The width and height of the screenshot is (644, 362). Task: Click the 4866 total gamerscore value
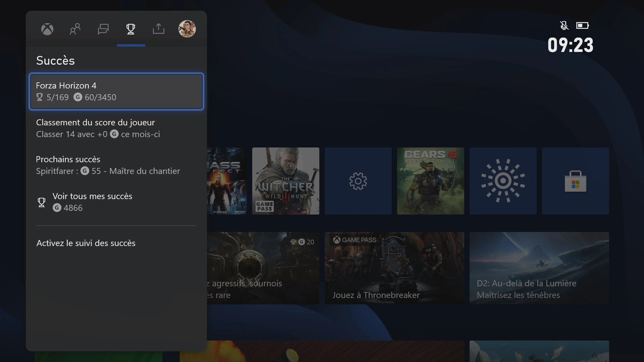73,208
